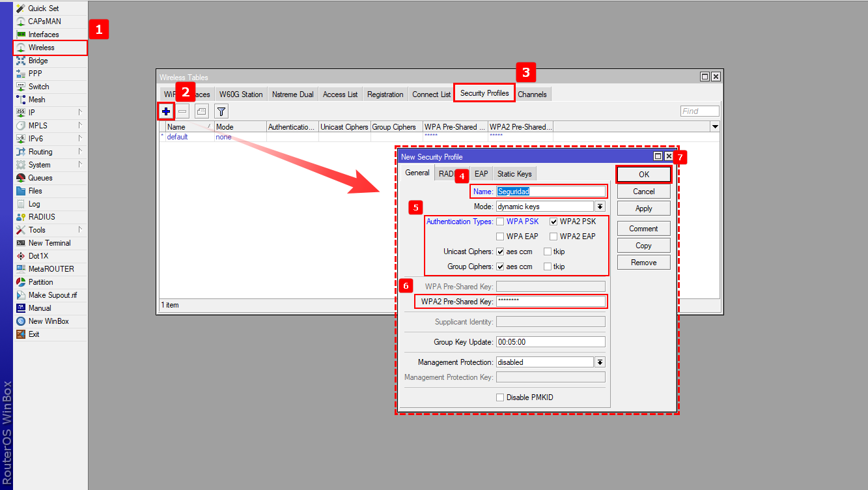Enable the Disable PMKID checkbox
This screenshot has width=868, height=490.
click(500, 397)
